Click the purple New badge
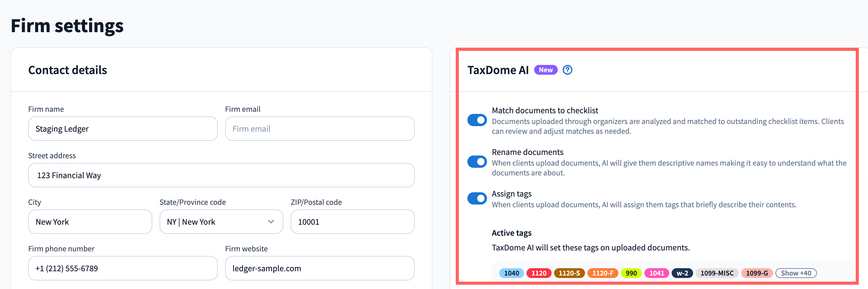This screenshot has width=868, height=289. click(x=545, y=70)
